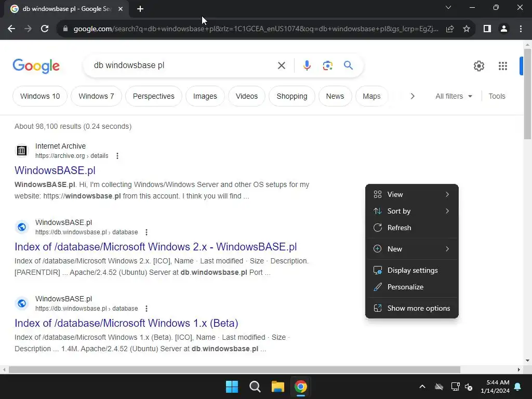Submit search with magnifier icon

pos(348,65)
